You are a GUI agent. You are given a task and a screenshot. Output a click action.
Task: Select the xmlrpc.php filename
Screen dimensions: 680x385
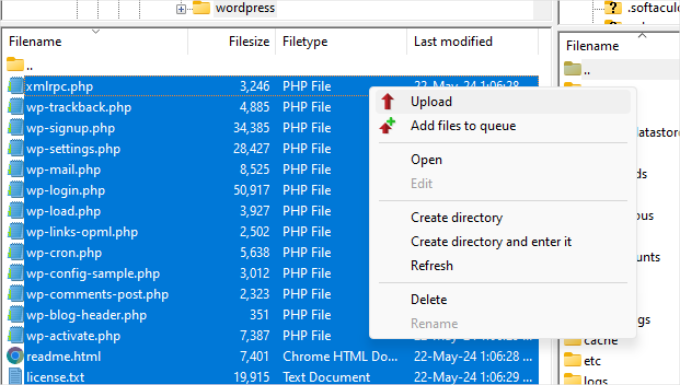coord(60,86)
